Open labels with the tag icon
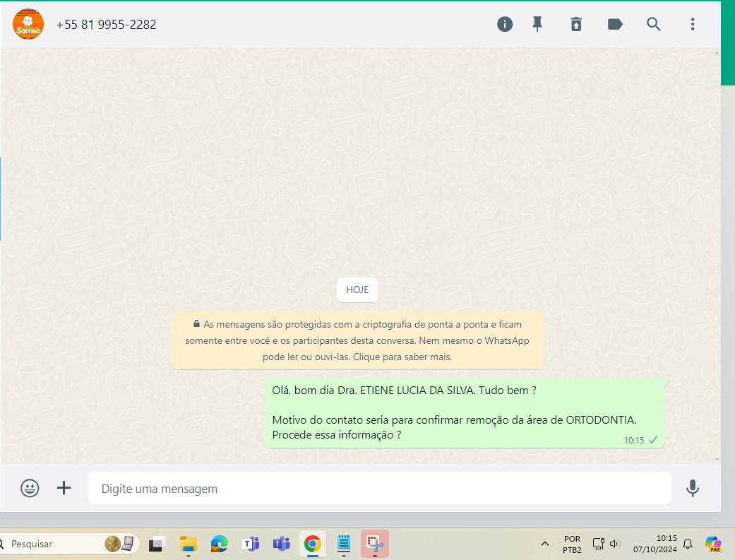Screen dimensions: 735x560 click(x=614, y=24)
